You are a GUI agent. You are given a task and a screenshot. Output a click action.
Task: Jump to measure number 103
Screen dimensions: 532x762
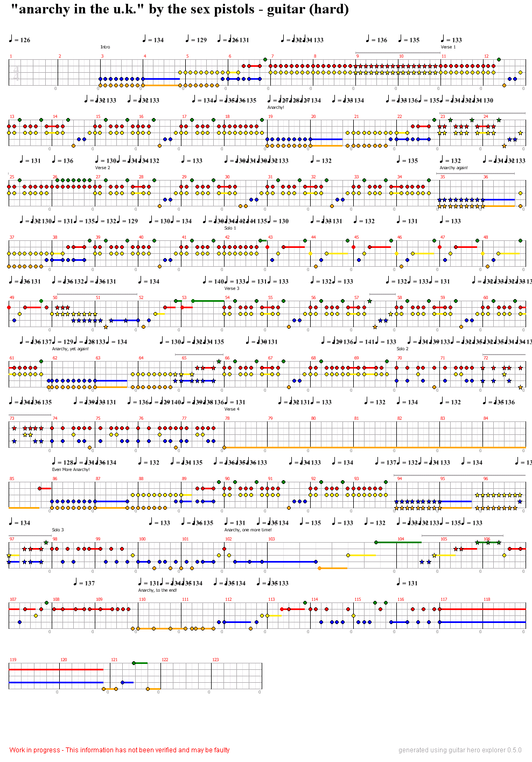pos(271,539)
